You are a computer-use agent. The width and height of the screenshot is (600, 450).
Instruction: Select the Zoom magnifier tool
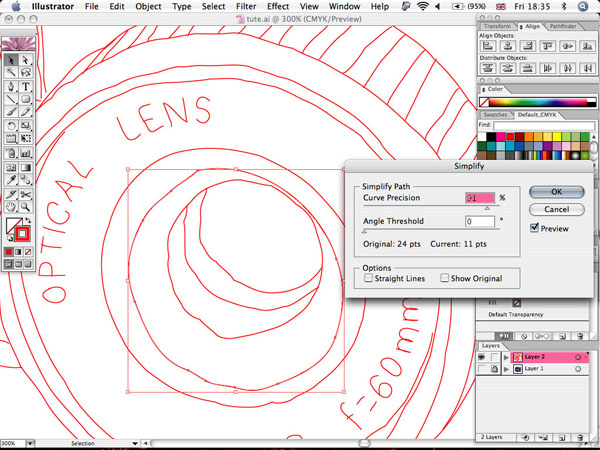[25, 207]
